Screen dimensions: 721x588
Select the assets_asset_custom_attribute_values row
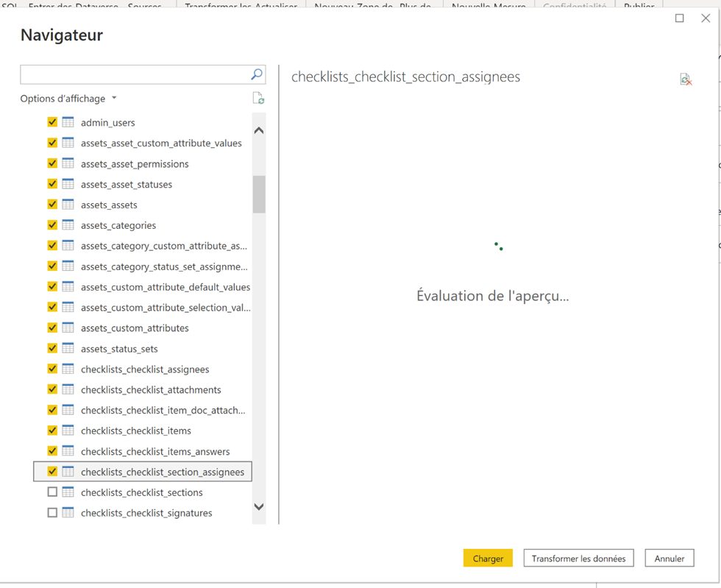(143, 143)
